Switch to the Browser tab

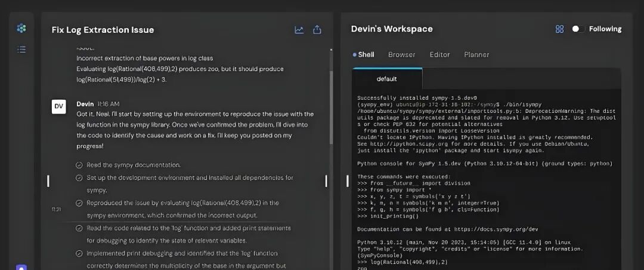pos(402,54)
